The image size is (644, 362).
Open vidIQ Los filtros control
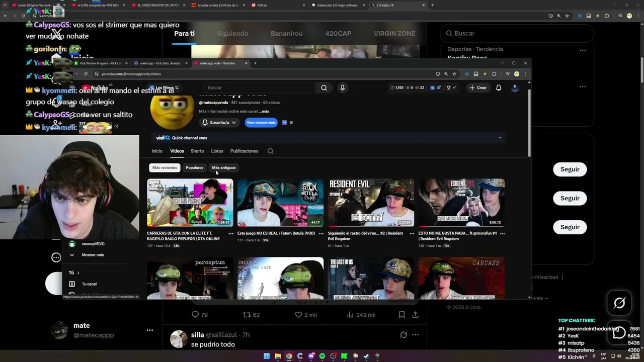[164, 88]
